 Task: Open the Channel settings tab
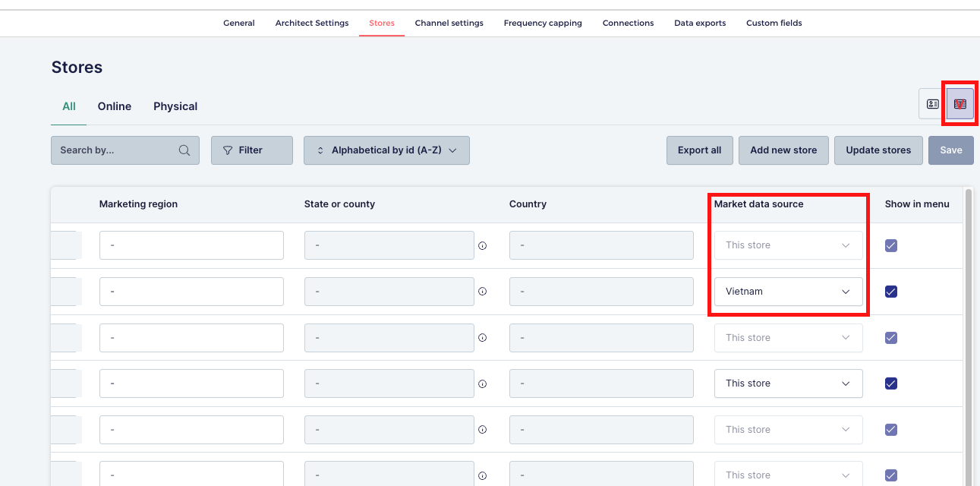coord(449,23)
